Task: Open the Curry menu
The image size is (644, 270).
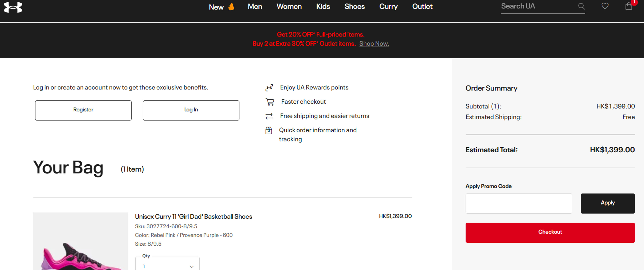Action: click(x=388, y=7)
